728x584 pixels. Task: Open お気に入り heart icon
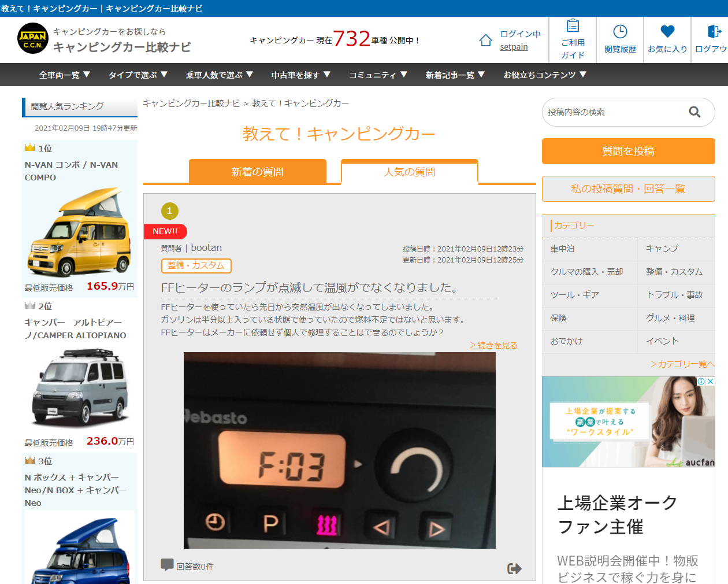pyautogui.click(x=667, y=32)
